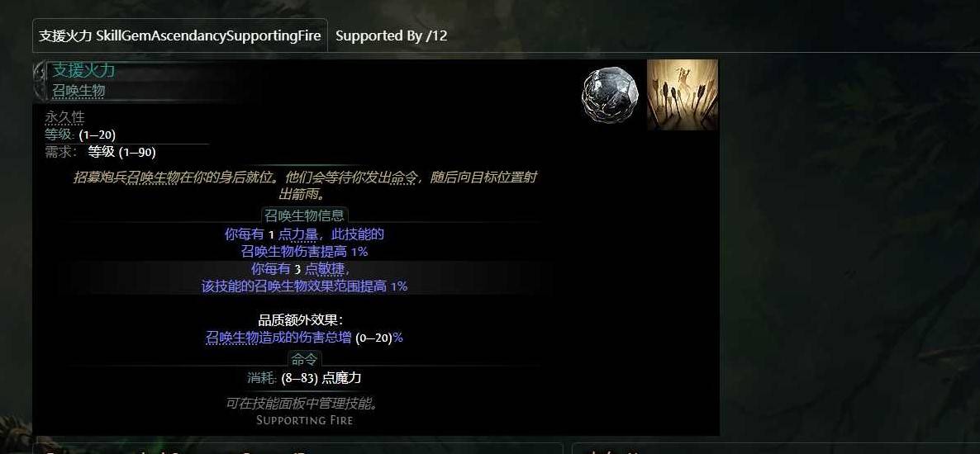
Task: Select the 命令 section divider header
Action: pos(304,359)
